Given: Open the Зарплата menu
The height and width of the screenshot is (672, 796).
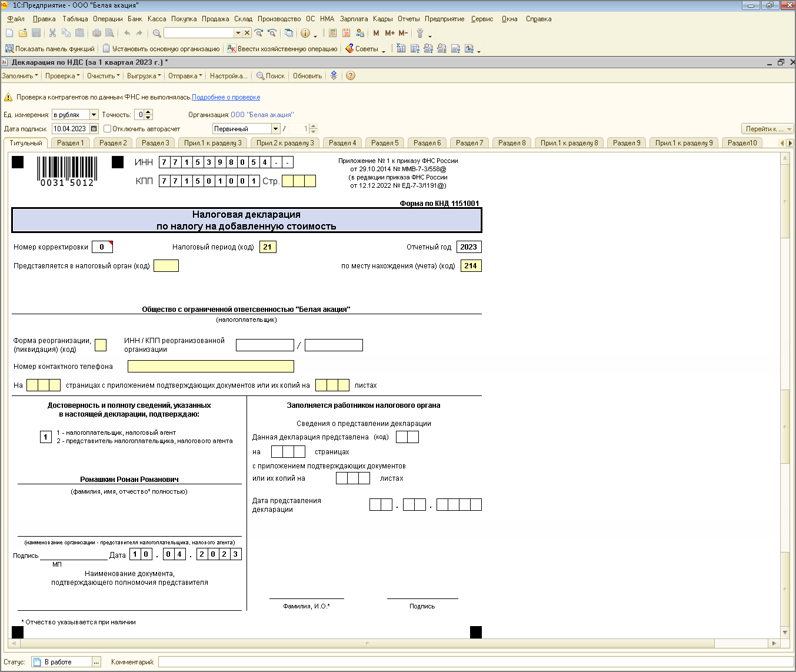Looking at the screenshot, I should pos(354,19).
